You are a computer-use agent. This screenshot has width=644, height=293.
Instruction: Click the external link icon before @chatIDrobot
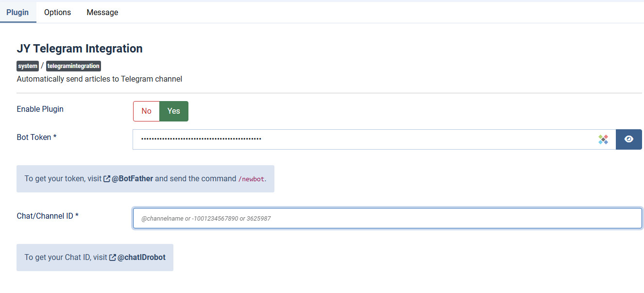(x=113, y=258)
